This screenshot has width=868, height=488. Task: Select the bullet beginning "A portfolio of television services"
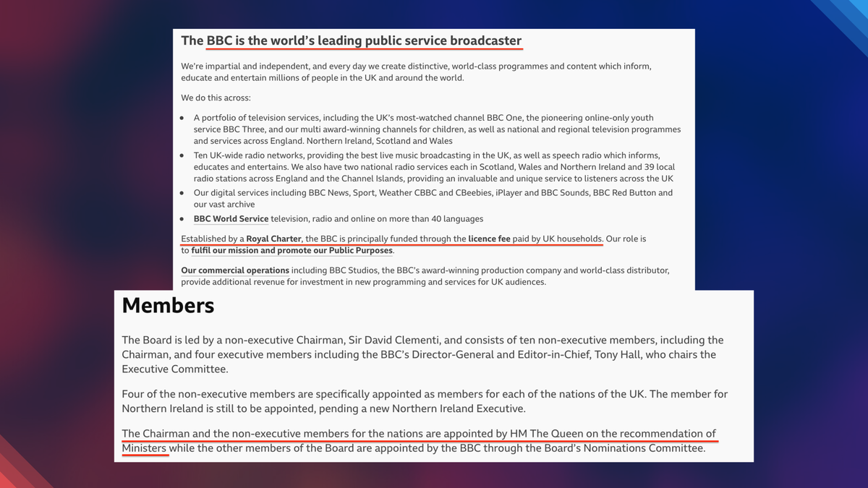point(437,129)
